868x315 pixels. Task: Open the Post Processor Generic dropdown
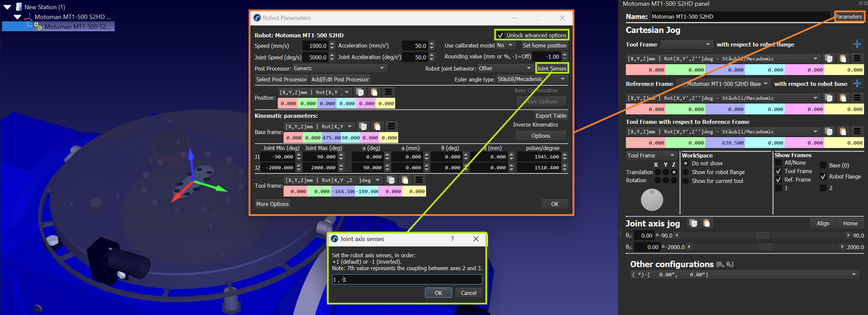click(x=339, y=68)
